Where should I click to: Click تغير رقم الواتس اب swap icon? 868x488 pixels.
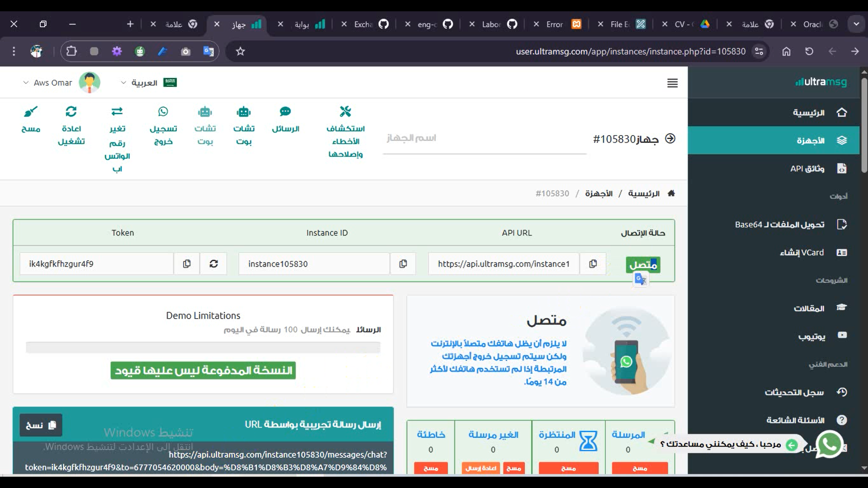click(x=117, y=111)
